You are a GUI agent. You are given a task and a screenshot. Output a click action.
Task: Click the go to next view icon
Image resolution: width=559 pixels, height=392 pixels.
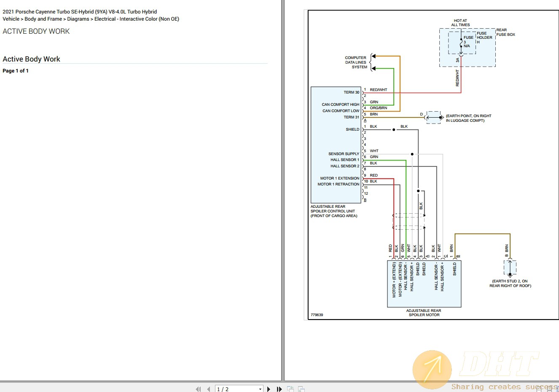[301, 389]
